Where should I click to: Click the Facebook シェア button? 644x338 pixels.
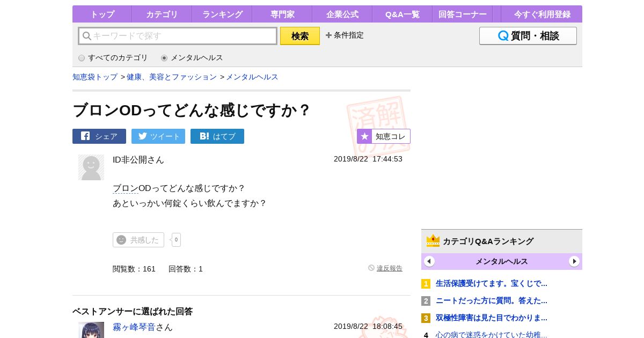click(99, 136)
